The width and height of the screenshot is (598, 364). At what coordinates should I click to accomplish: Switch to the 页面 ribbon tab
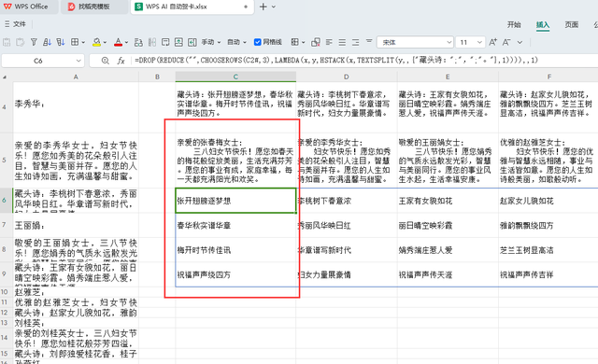571,25
